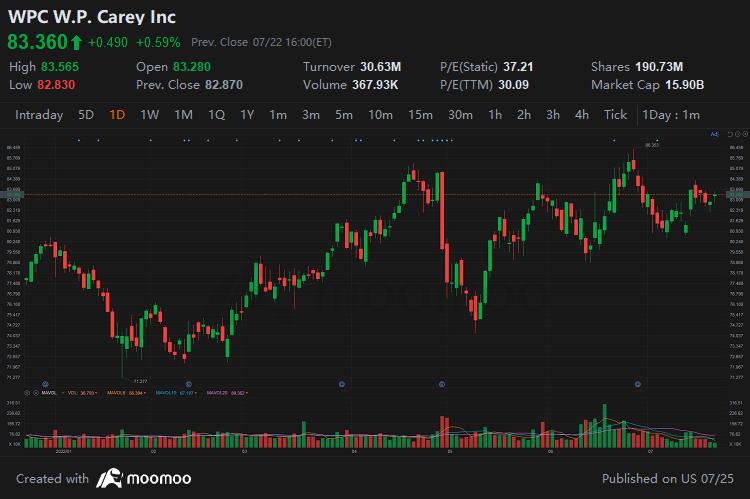
Task: Choose the 5m minute interval
Action: point(344,115)
